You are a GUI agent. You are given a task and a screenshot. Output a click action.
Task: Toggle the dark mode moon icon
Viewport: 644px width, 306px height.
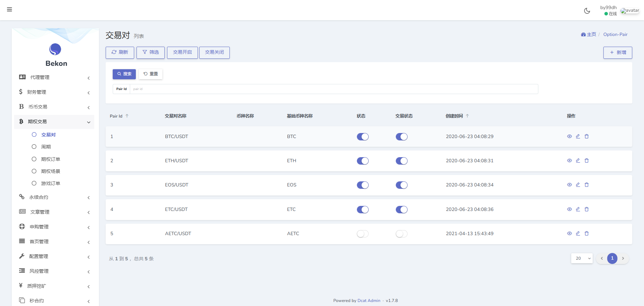[587, 11]
